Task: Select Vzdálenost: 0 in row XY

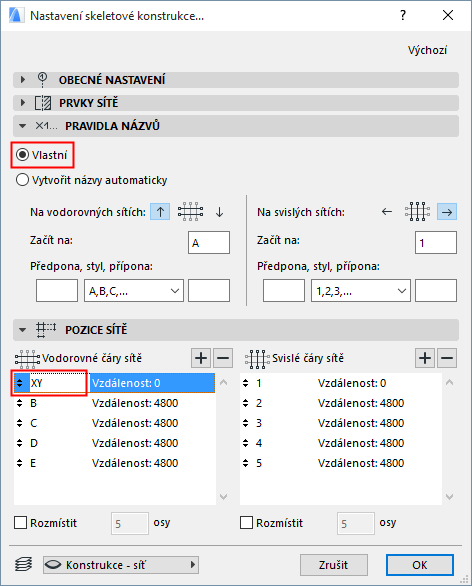Action: pyautogui.click(x=126, y=383)
